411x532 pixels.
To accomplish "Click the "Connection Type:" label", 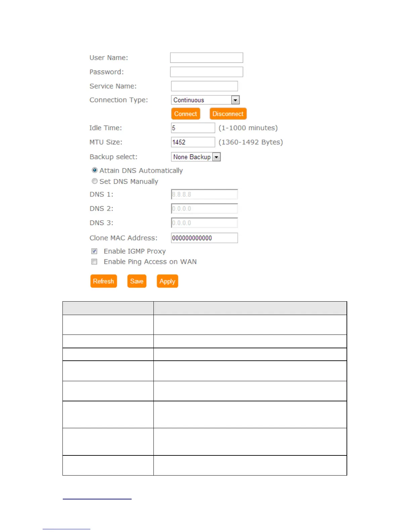I will [119, 100].
